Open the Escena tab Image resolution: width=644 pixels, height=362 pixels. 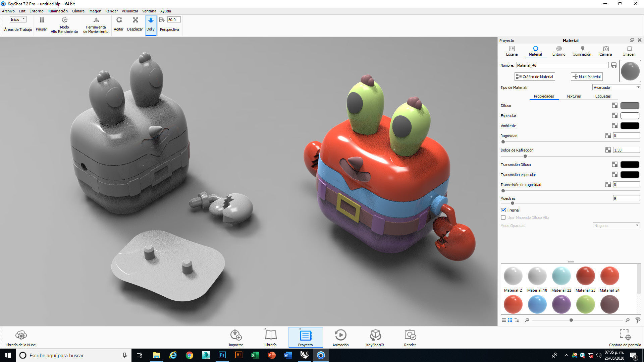click(512, 51)
